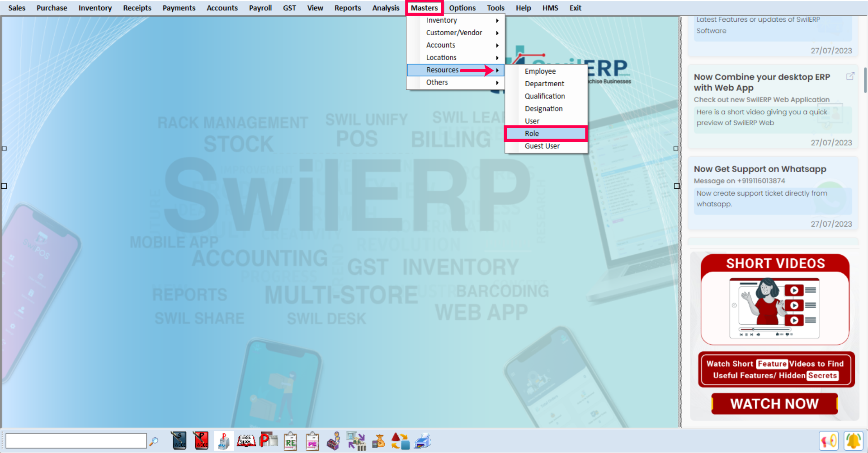Click the purple cash register icon
Image resolution: width=868 pixels, height=453 pixels.
click(334, 441)
